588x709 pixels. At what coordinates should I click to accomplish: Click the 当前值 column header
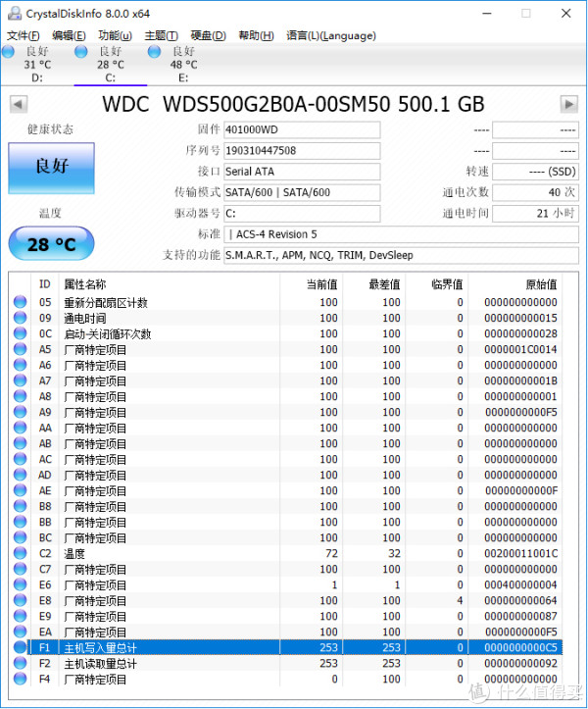point(321,284)
